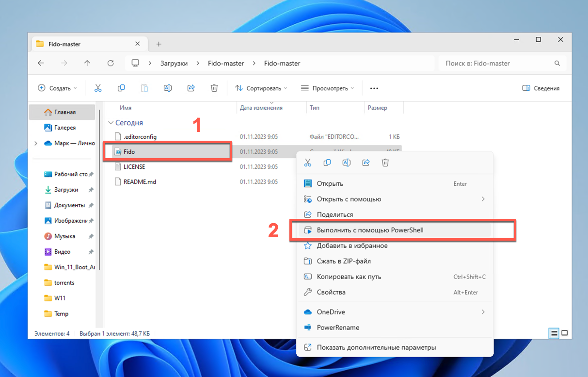Choose Поделиться in the context menu
588x377 pixels.
[x=395, y=214]
